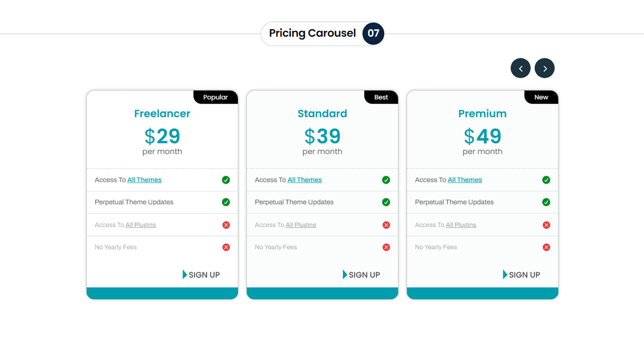
Task: Click red X icon for Freelancer All Plugins
Action: (x=226, y=225)
